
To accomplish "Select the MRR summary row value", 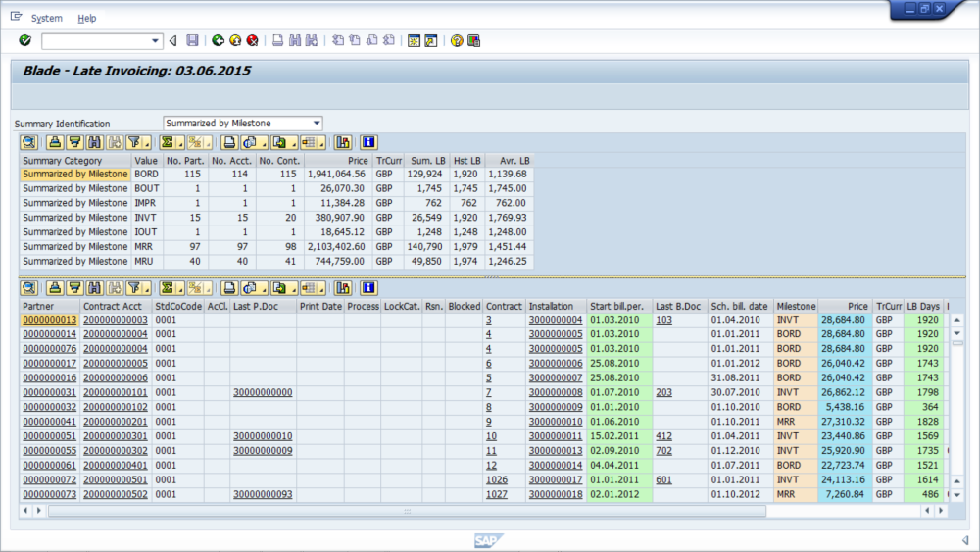I will click(x=144, y=247).
